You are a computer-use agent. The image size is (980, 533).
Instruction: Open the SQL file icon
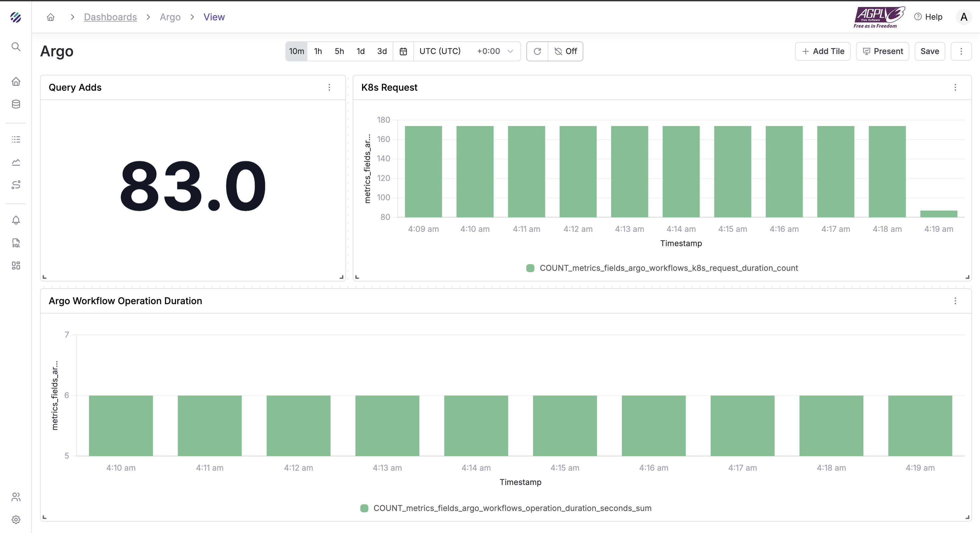[16, 243]
